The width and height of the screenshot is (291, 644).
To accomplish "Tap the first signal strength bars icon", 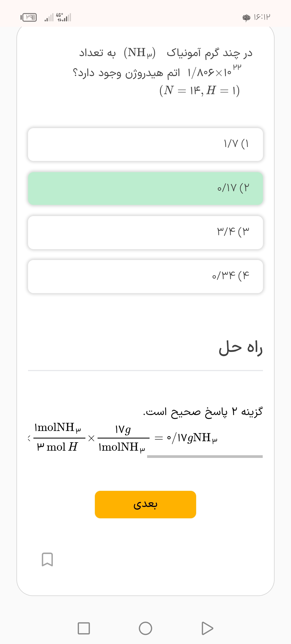I will (x=49, y=18).
